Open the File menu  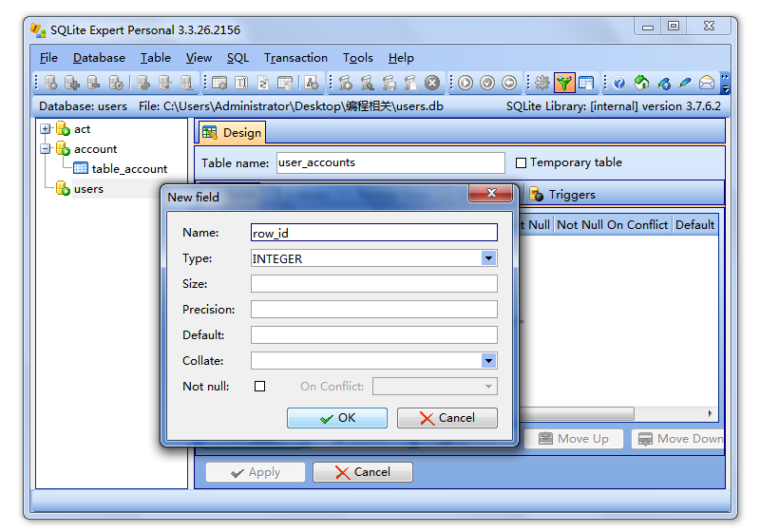[x=48, y=58]
